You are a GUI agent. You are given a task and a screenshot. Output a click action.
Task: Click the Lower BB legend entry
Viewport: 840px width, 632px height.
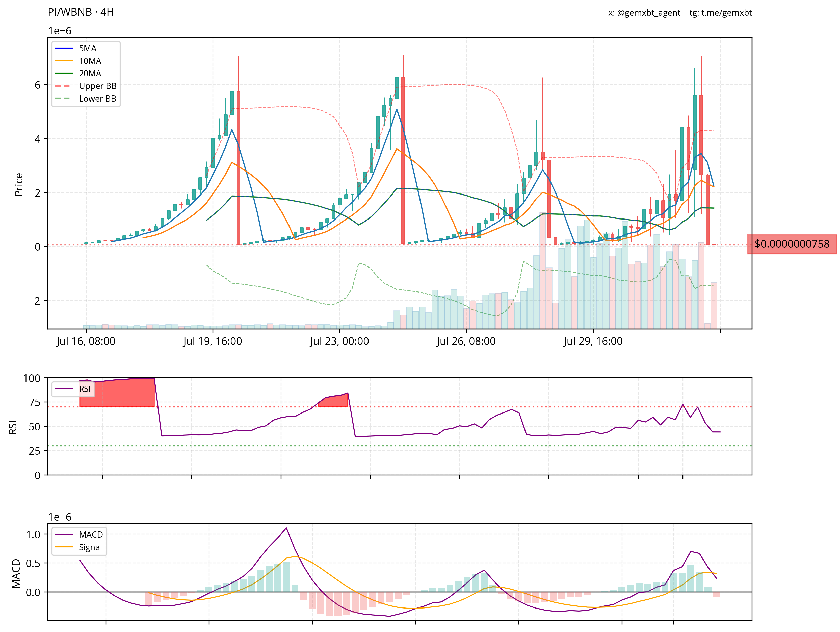pos(97,99)
